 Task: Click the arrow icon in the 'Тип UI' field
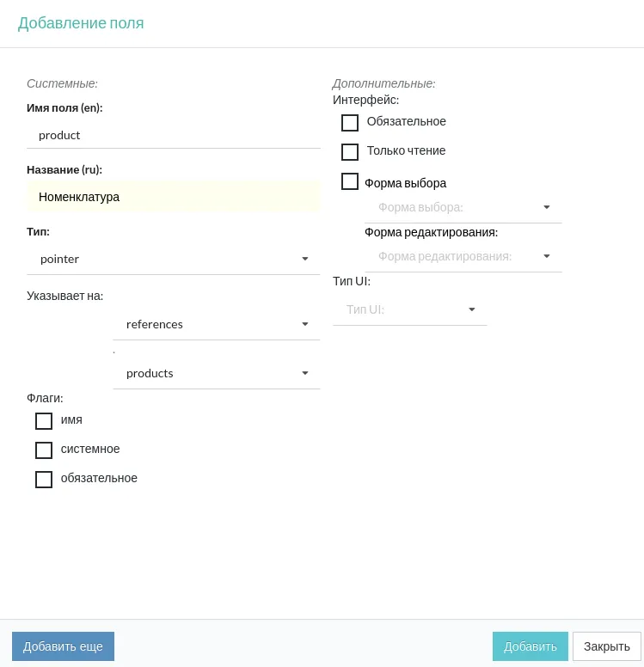(x=471, y=309)
